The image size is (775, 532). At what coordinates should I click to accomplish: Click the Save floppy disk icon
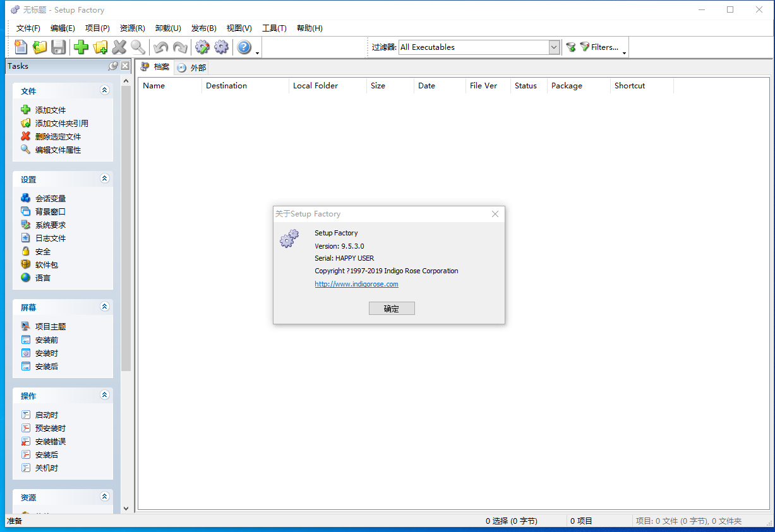click(59, 47)
